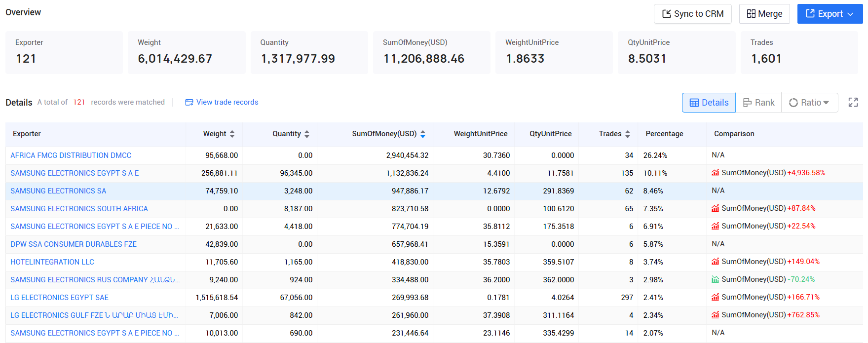Open SAMSUNG ELECTRONICS SOUTH AFRICA exporter
Screen dimensions: 868x343
coord(79,209)
